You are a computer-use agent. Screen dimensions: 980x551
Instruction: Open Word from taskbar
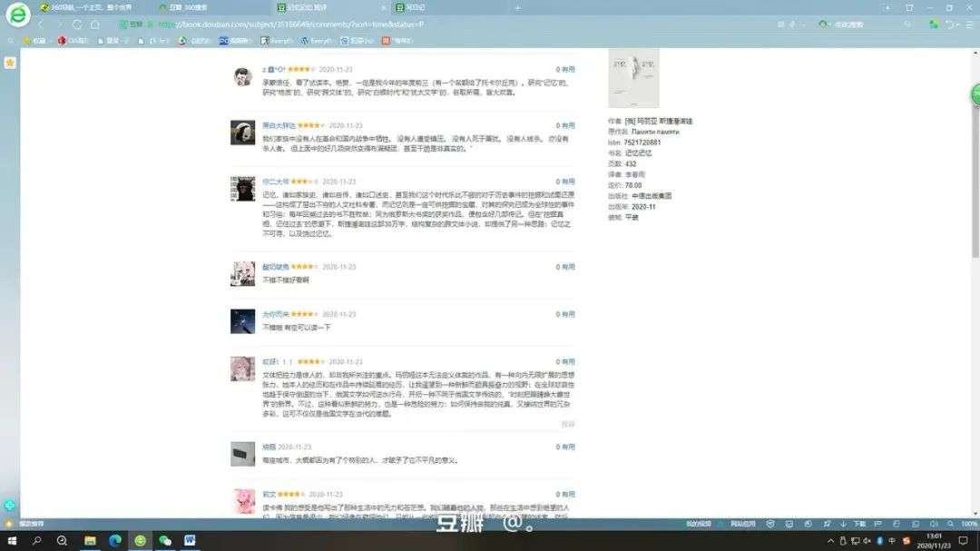(x=190, y=540)
